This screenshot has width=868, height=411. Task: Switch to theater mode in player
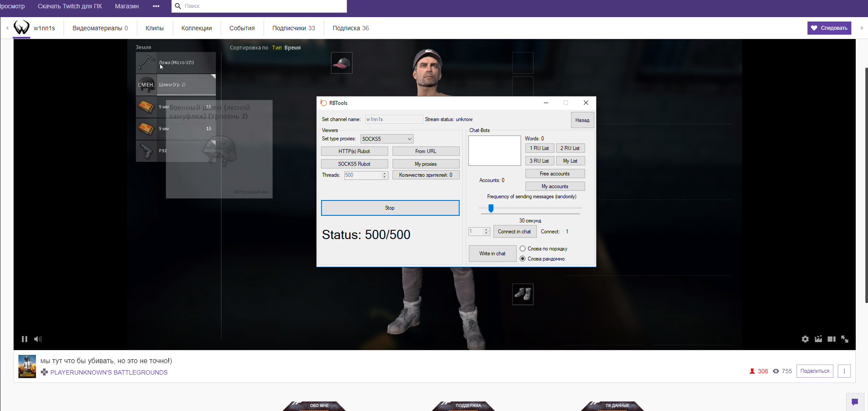coord(831,339)
